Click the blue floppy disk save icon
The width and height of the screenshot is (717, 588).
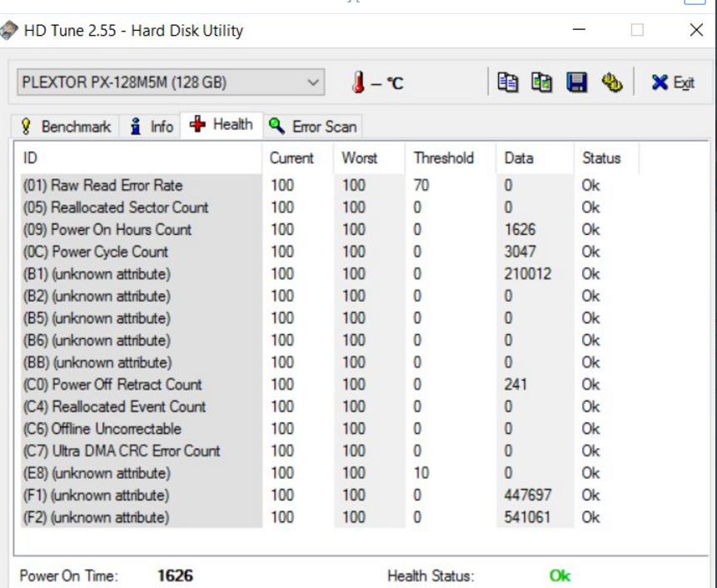click(x=576, y=82)
